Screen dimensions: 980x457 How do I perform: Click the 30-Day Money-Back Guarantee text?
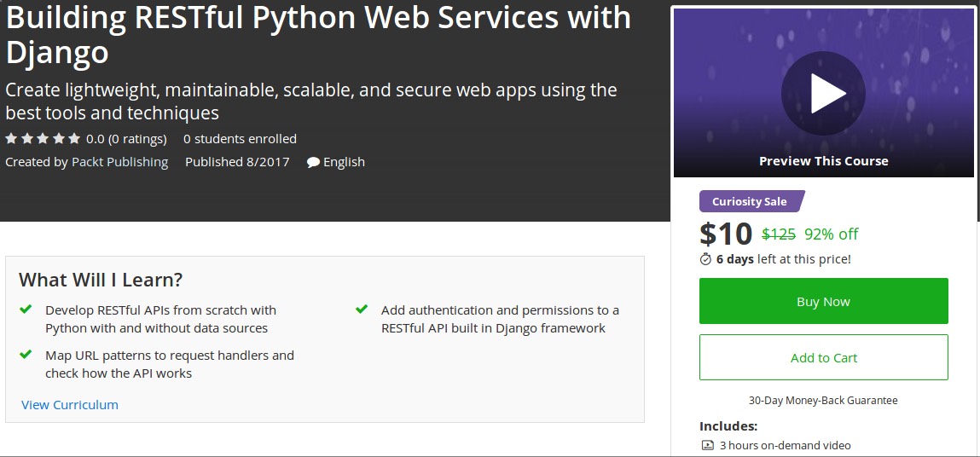coord(823,400)
